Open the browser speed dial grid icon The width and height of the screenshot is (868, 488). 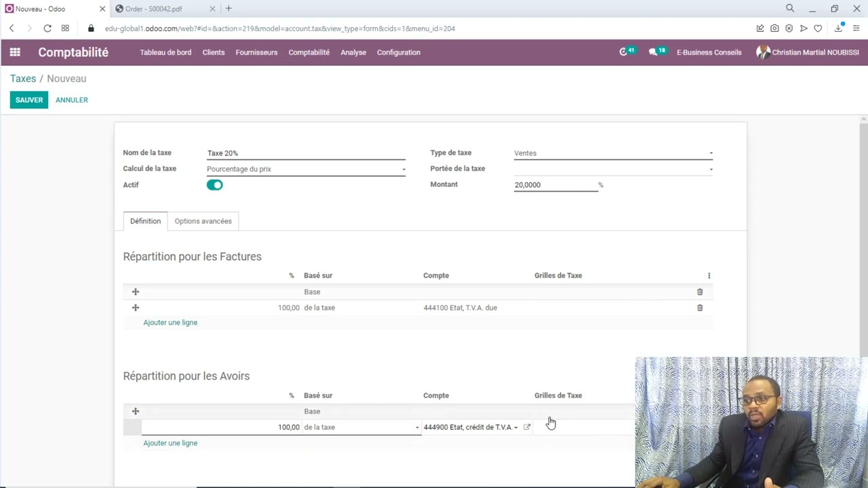[x=65, y=28]
